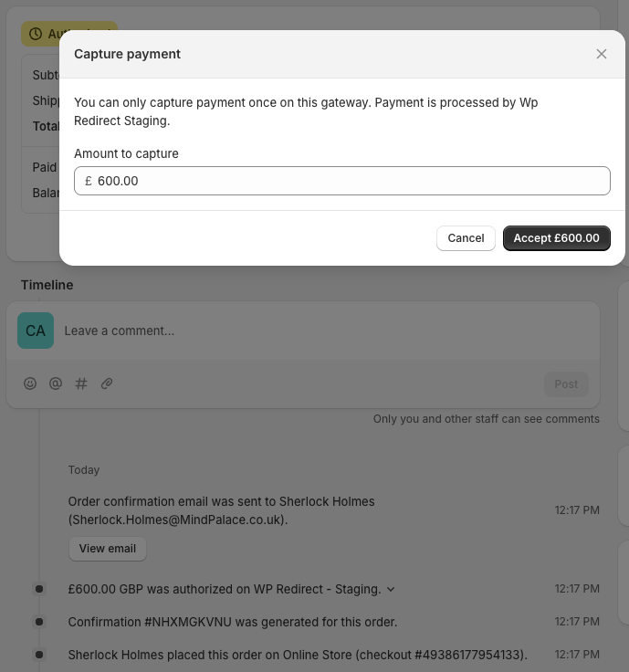
Task: Click the CA staff avatar
Action: tap(36, 331)
